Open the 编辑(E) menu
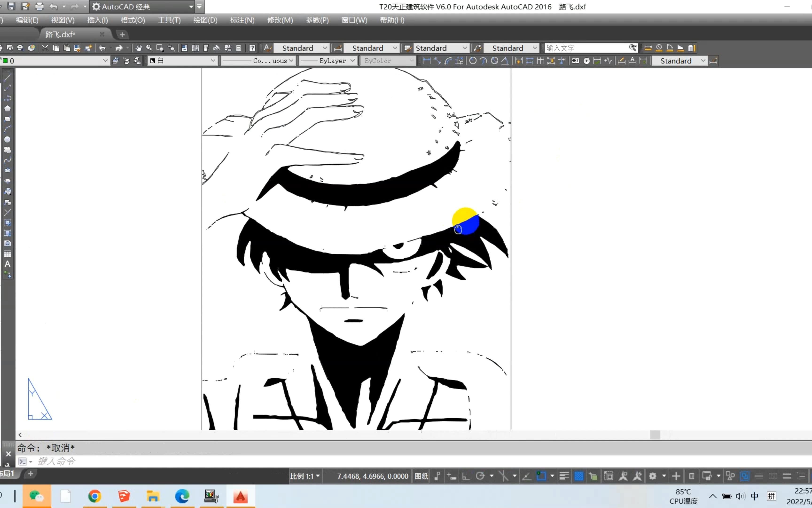This screenshot has height=508, width=812. pyautogui.click(x=27, y=20)
